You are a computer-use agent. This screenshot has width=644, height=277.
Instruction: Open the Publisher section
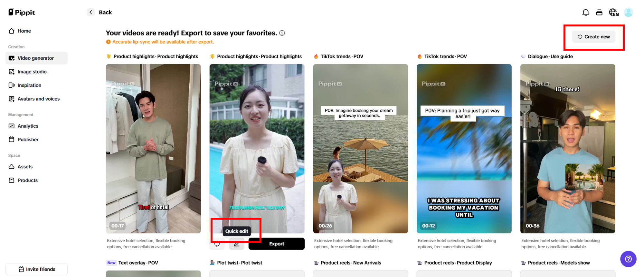pyautogui.click(x=28, y=140)
